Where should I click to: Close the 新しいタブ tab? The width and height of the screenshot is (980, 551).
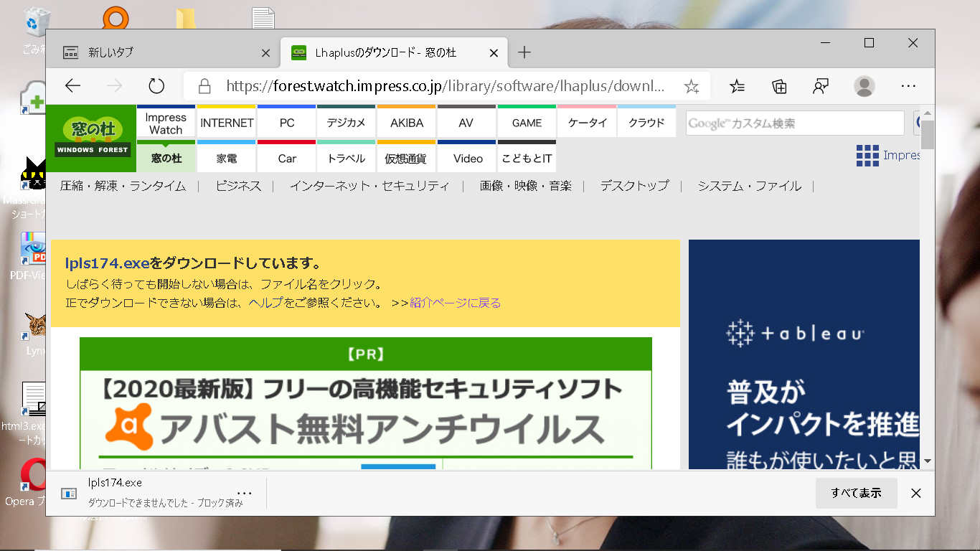pos(265,53)
